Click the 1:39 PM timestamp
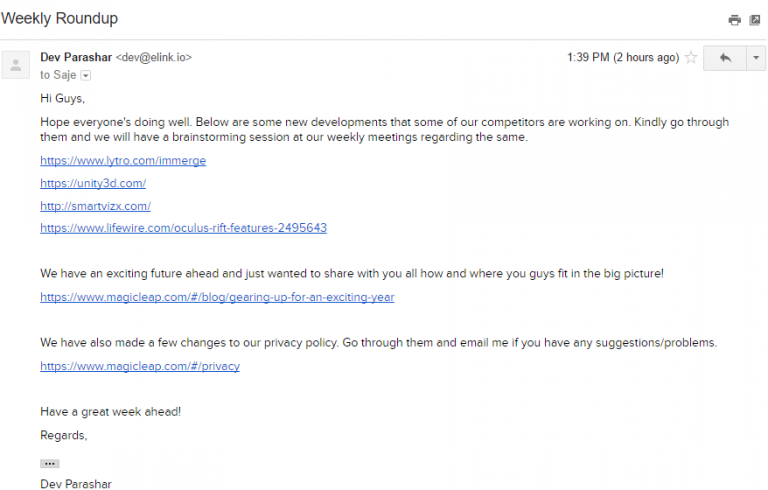The image size is (768, 490). pyautogui.click(x=623, y=57)
